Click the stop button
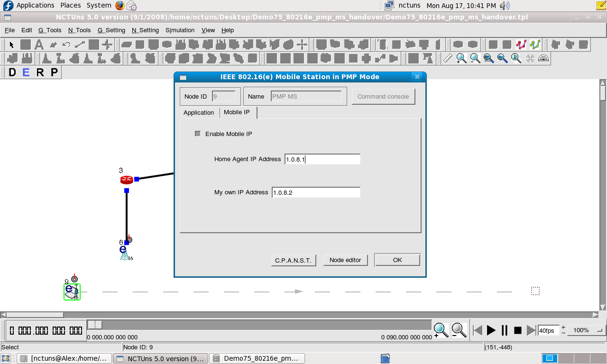The width and height of the screenshot is (607, 364). point(518,330)
